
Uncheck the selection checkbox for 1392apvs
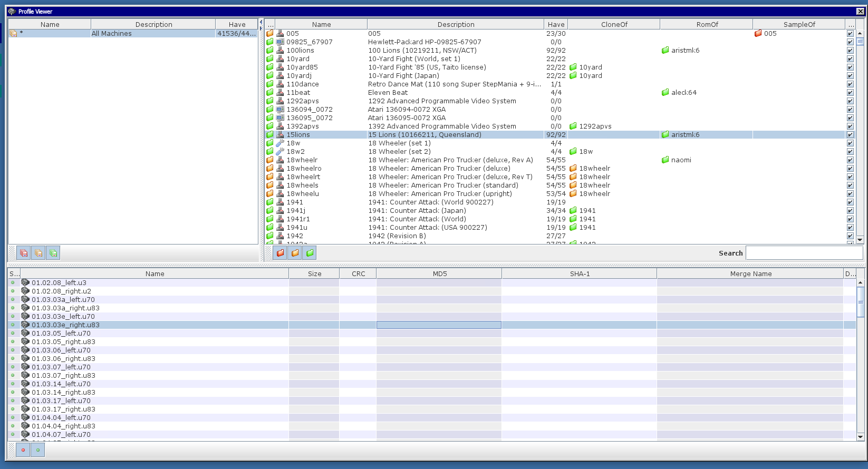coord(850,126)
